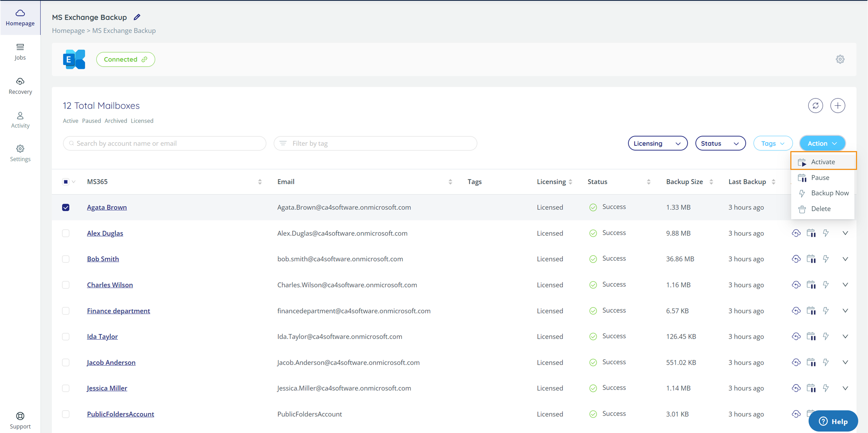Screen dimensions: 868x433
Task: Click the Exchange logo icon
Action: [x=74, y=59]
